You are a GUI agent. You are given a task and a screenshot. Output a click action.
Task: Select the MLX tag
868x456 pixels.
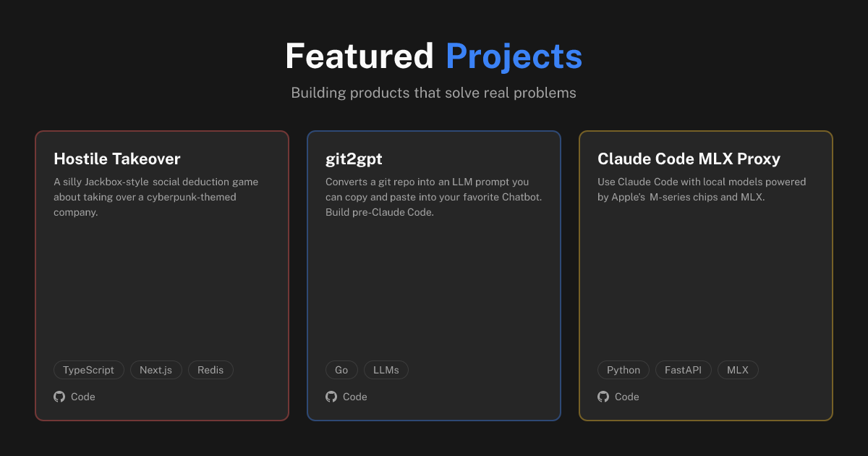coord(738,370)
